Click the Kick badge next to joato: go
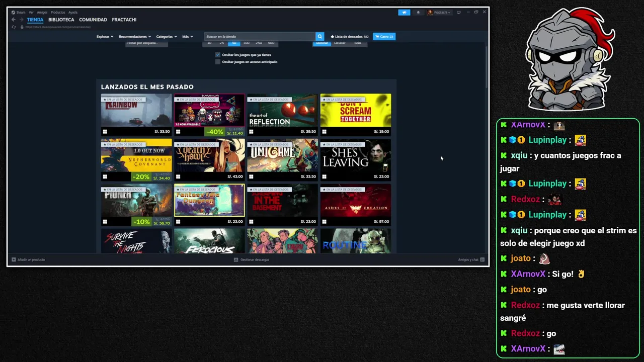The image size is (644, 362). click(x=504, y=290)
